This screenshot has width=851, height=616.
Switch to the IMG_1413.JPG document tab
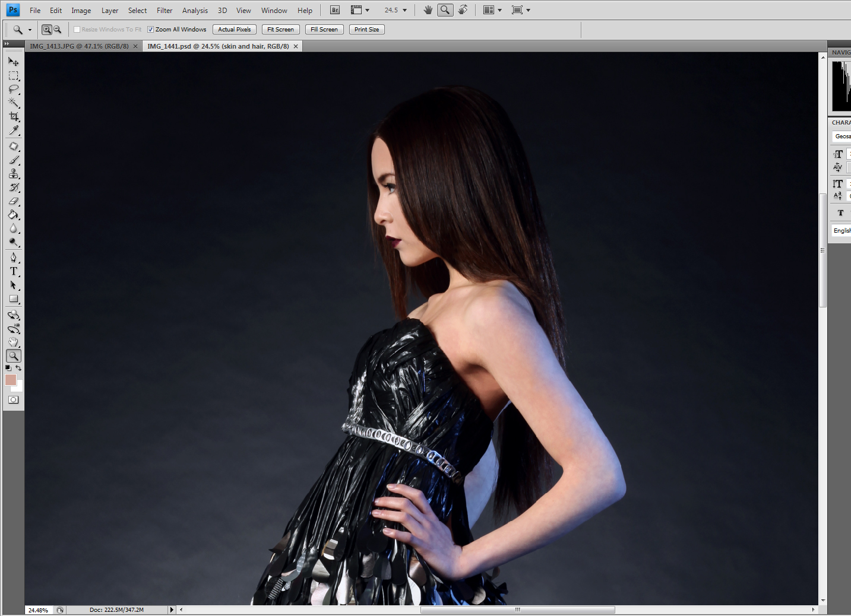coord(80,46)
